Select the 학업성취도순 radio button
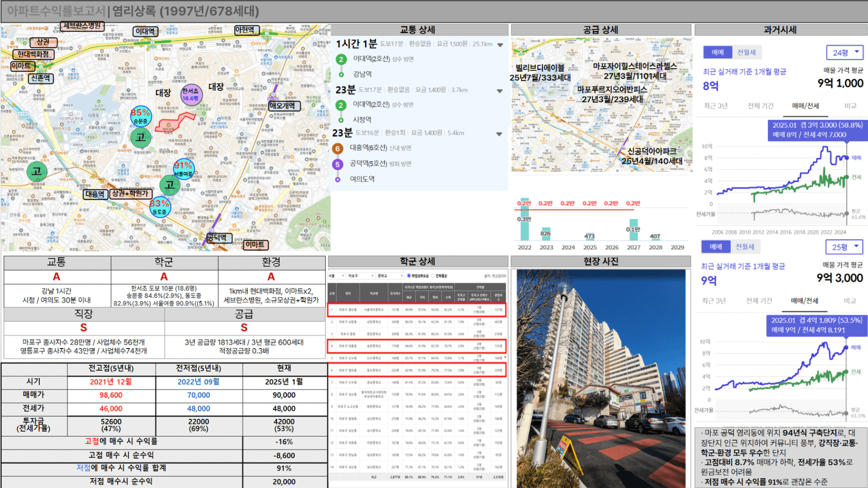The image size is (868, 488). click(409, 276)
